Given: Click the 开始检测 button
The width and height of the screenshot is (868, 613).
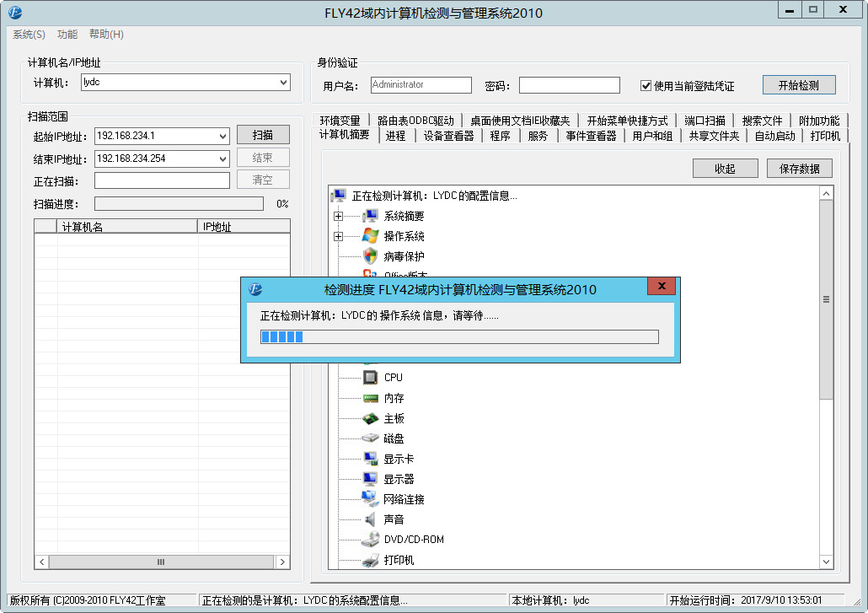Looking at the screenshot, I should tap(799, 85).
